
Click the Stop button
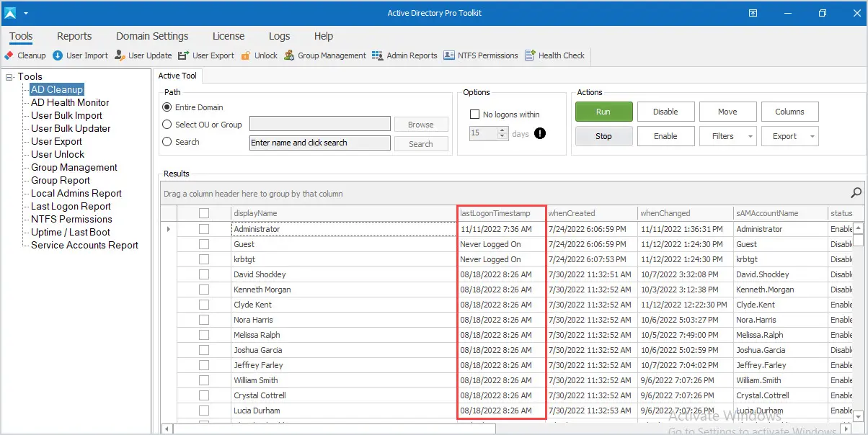click(x=603, y=136)
